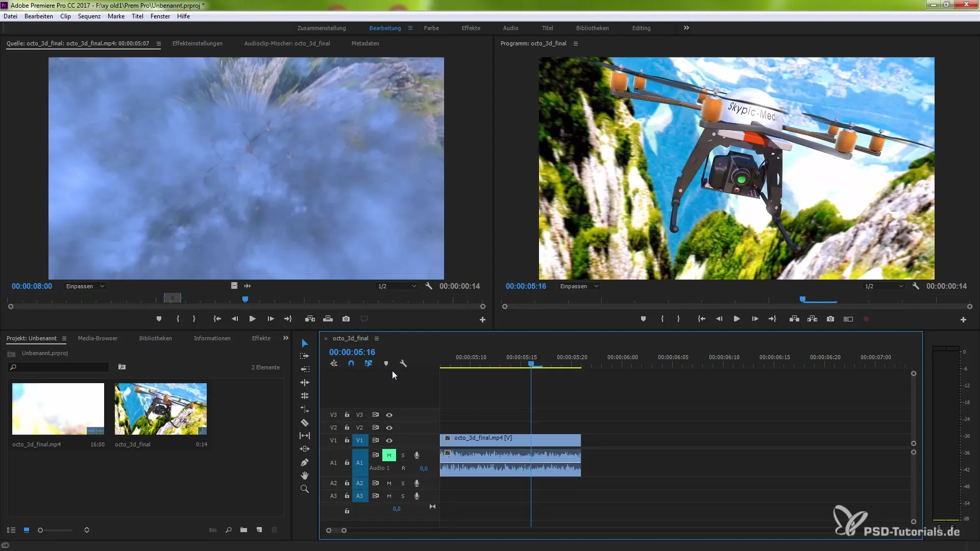Select the Slip tool
This screenshot has width=980, height=551.
[x=305, y=436]
